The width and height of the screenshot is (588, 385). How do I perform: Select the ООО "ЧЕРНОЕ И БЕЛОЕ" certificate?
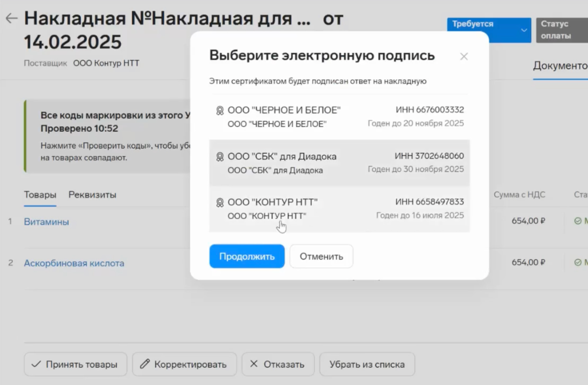(x=339, y=117)
